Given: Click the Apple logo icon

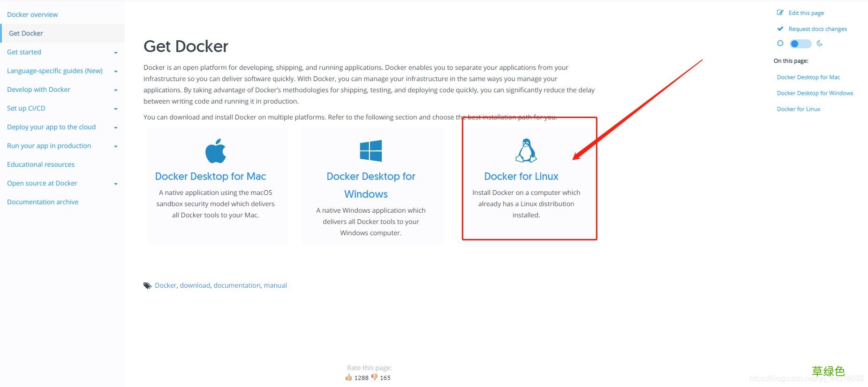Looking at the screenshot, I should pos(216,151).
